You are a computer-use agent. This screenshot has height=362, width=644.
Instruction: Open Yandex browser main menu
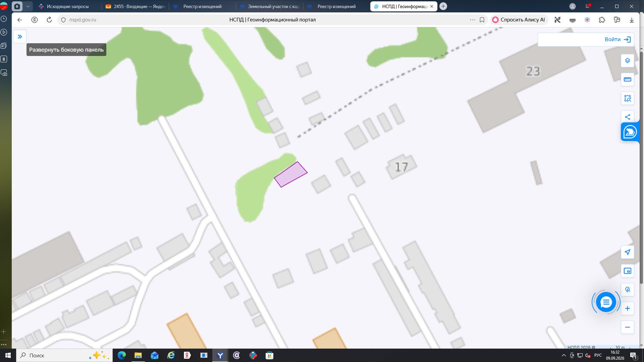tap(588, 6)
